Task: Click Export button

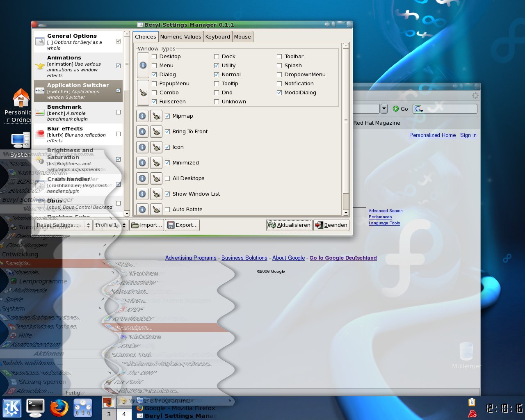Action: [182, 225]
